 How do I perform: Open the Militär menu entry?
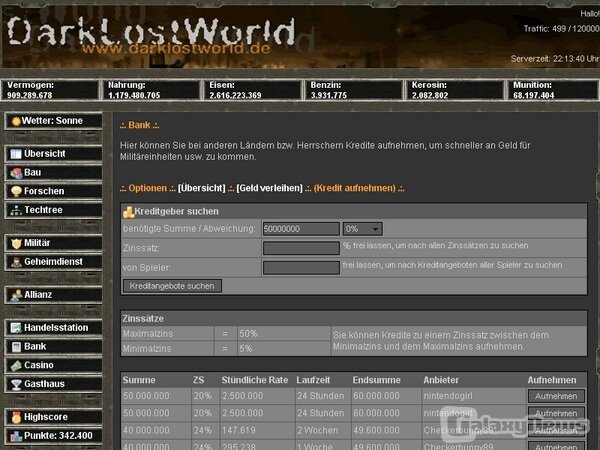click(54, 243)
